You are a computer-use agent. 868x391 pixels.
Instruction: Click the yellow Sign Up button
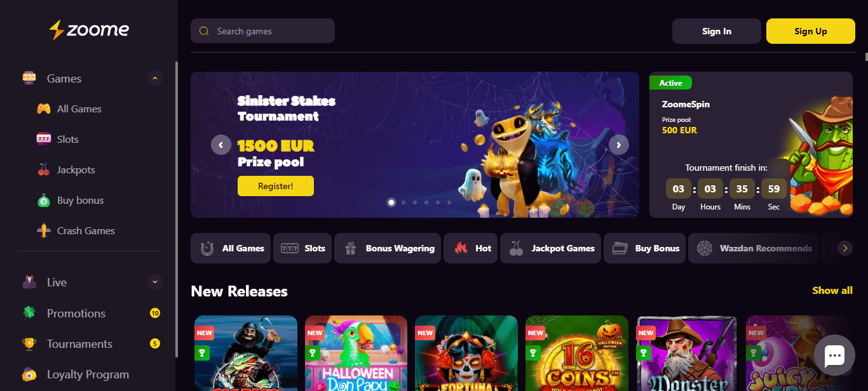(810, 31)
